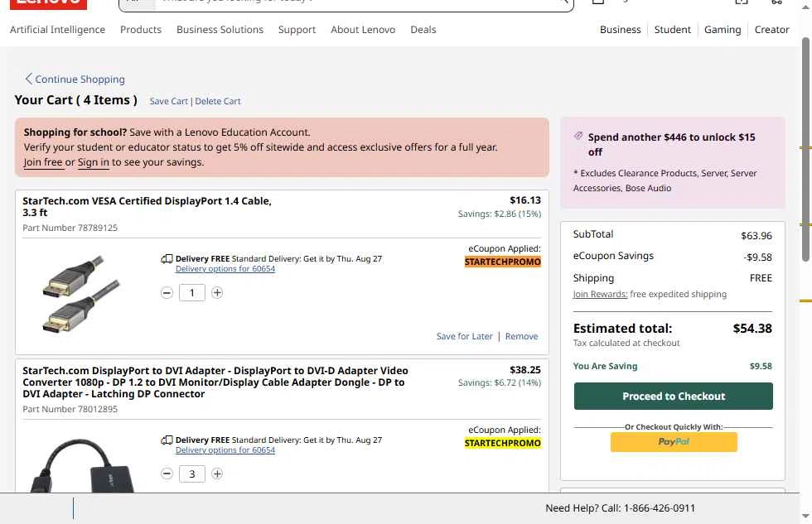Open delivery options link for DVI Adapter
The width and height of the screenshot is (812, 524).
tap(225, 450)
